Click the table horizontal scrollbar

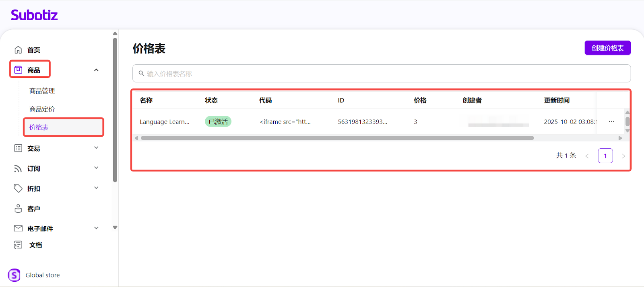pyautogui.click(x=337, y=138)
